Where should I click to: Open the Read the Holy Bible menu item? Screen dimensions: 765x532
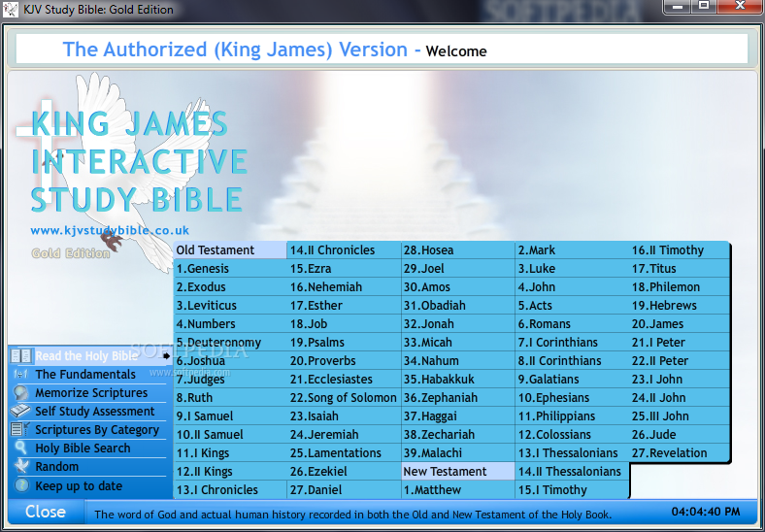pos(89,356)
